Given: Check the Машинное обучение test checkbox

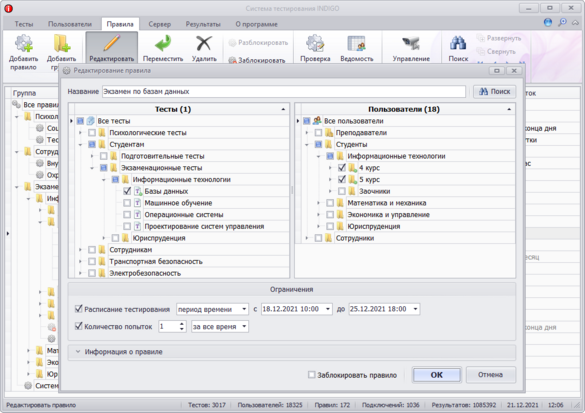Looking at the screenshot, I should 127,203.
